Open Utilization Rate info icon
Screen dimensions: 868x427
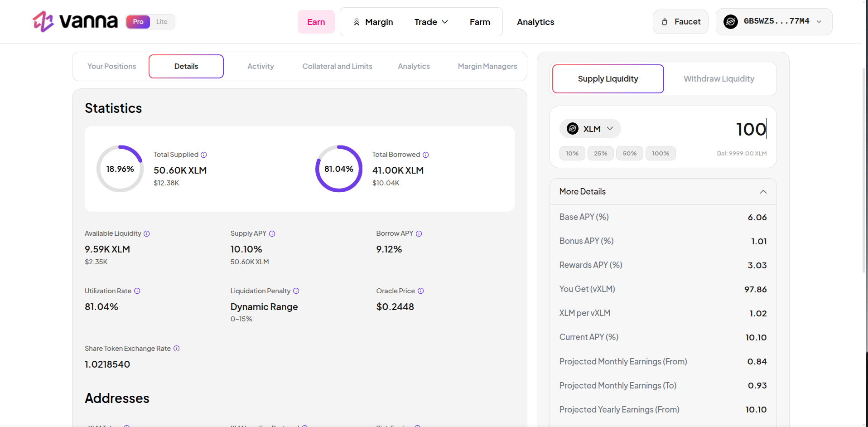(x=137, y=291)
